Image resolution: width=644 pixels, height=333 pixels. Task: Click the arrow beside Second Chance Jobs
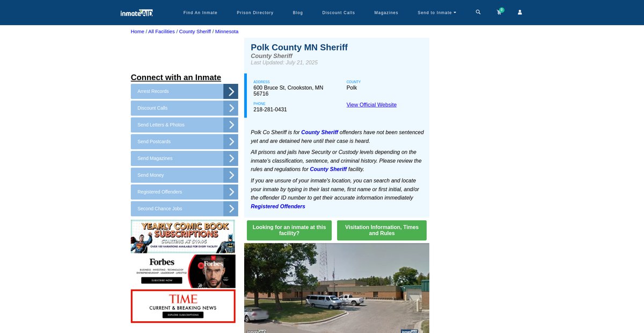(231, 209)
